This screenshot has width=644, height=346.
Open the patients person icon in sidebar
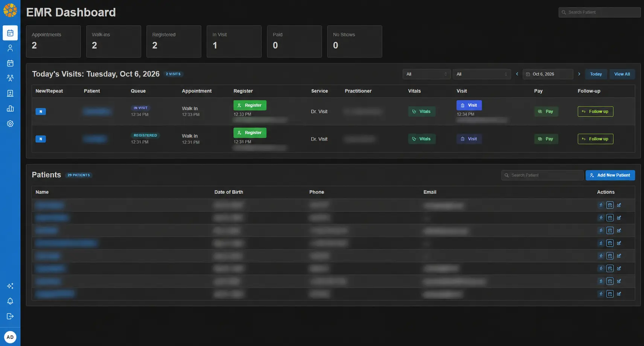(10, 48)
